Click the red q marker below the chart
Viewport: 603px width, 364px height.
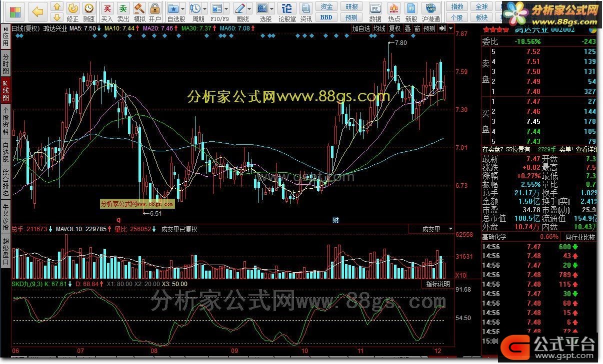pyautogui.click(x=119, y=219)
